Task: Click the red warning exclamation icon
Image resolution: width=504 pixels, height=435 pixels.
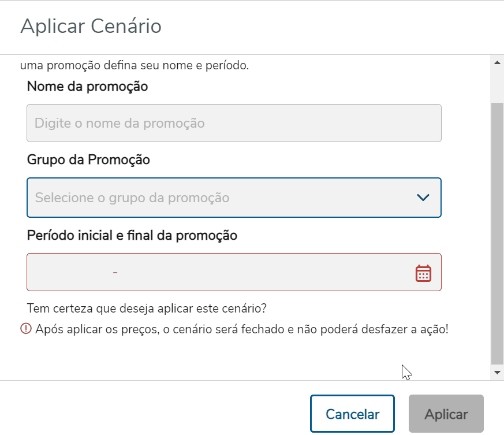Action: click(26, 329)
